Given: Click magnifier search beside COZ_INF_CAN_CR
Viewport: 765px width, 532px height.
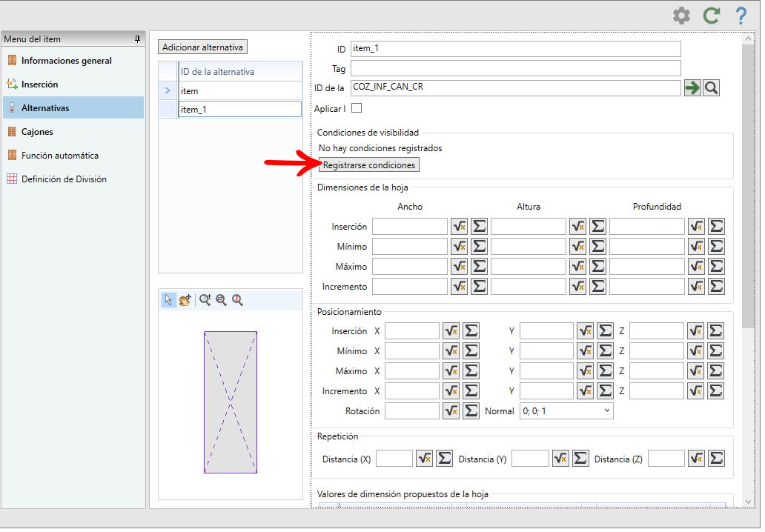Looking at the screenshot, I should [712, 87].
